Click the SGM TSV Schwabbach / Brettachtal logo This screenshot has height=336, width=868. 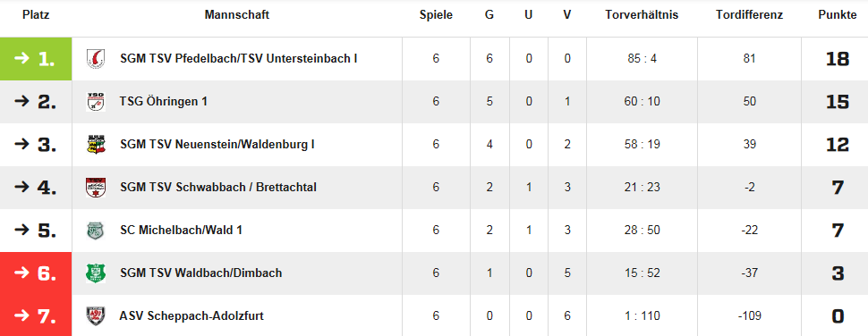click(96, 188)
